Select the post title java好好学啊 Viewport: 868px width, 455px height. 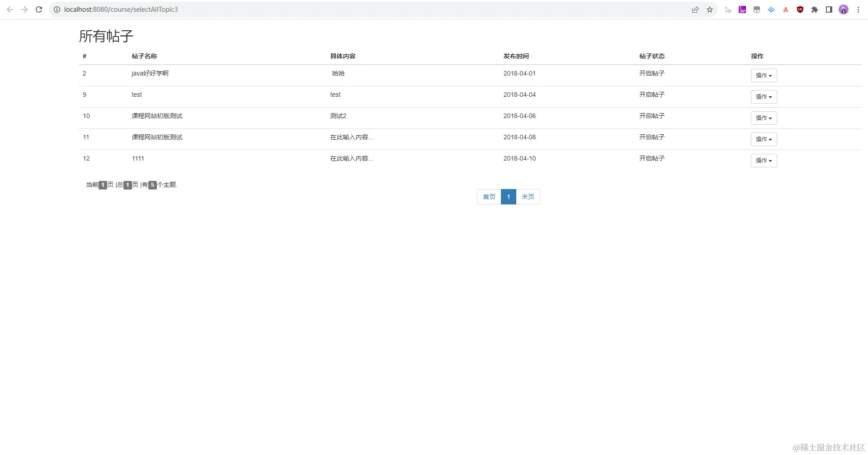pyautogui.click(x=150, y=73)
